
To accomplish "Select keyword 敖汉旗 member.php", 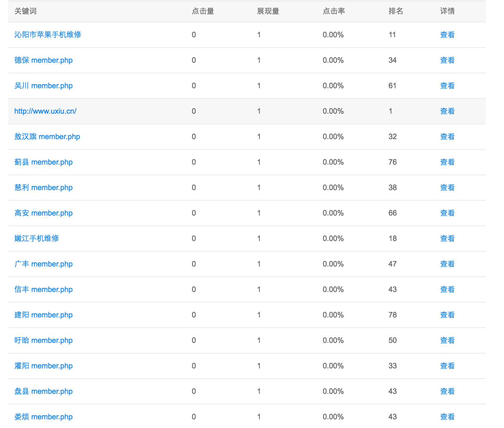I will tap(47, 137).
